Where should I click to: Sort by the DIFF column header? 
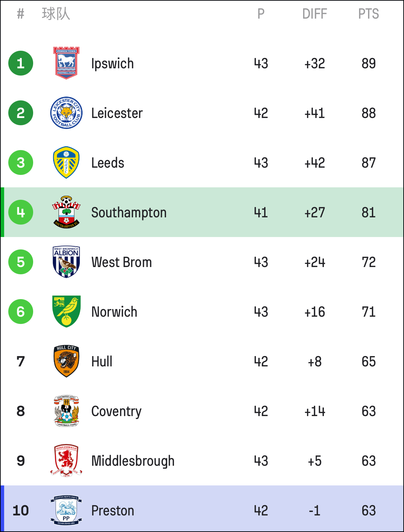pos(315,14)
